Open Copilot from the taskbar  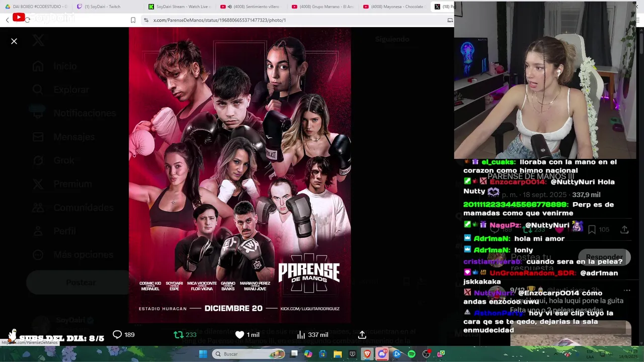(x=308, y=354)
